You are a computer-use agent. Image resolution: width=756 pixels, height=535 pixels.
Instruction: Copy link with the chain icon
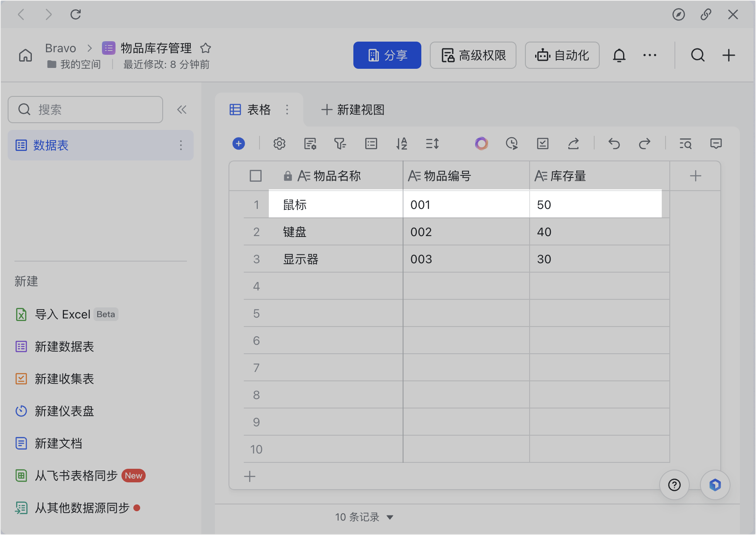coord(706,15)
